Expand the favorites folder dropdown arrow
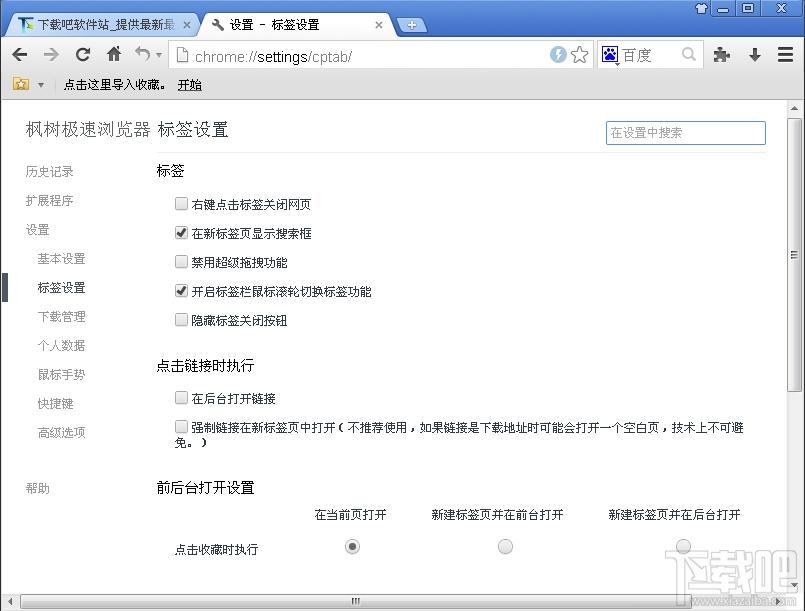Screen dimensions: 805x611 point(41,85)
